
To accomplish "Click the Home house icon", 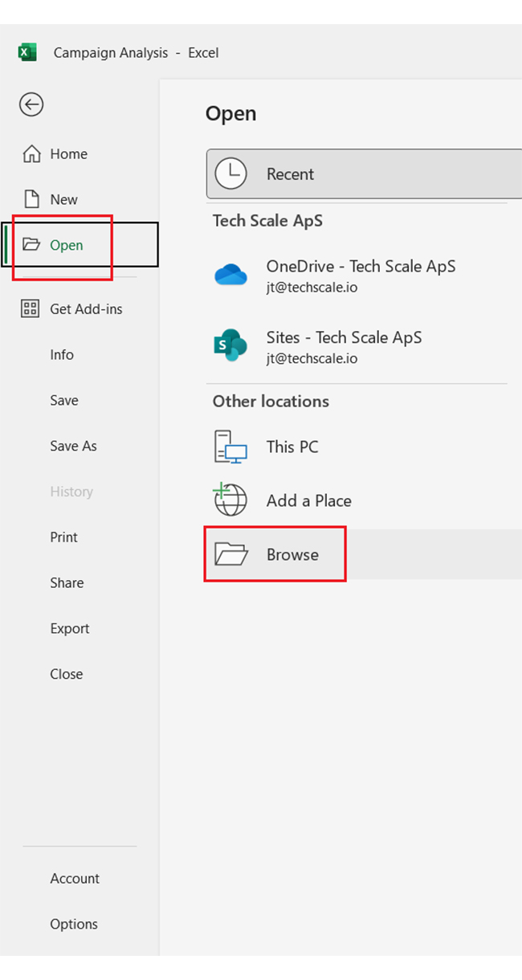I will 31,153.
